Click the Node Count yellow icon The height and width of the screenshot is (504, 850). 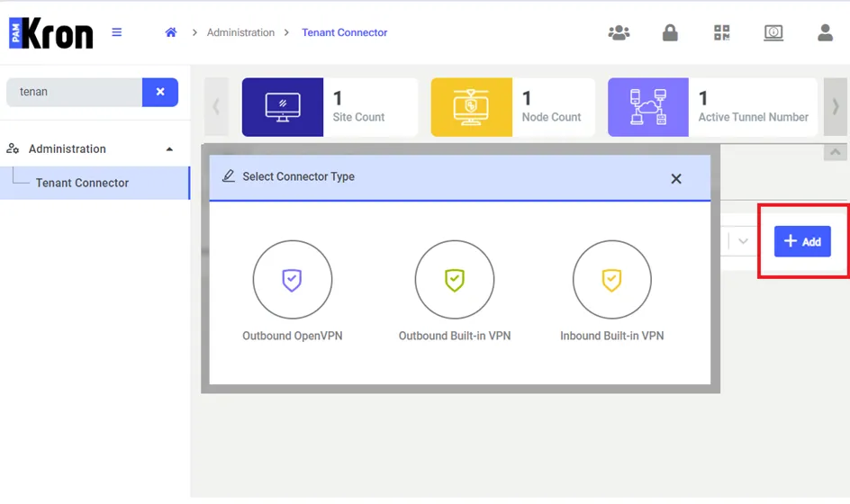472,107
